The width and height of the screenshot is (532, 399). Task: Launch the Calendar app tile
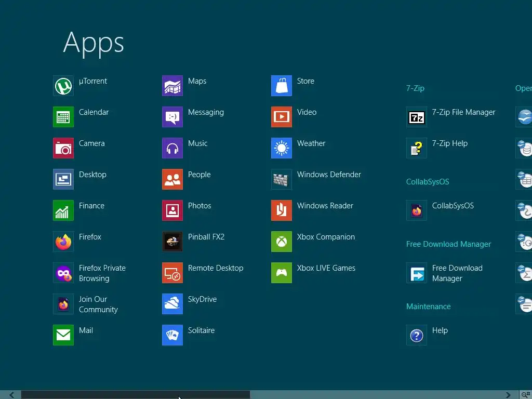point(63,117)
